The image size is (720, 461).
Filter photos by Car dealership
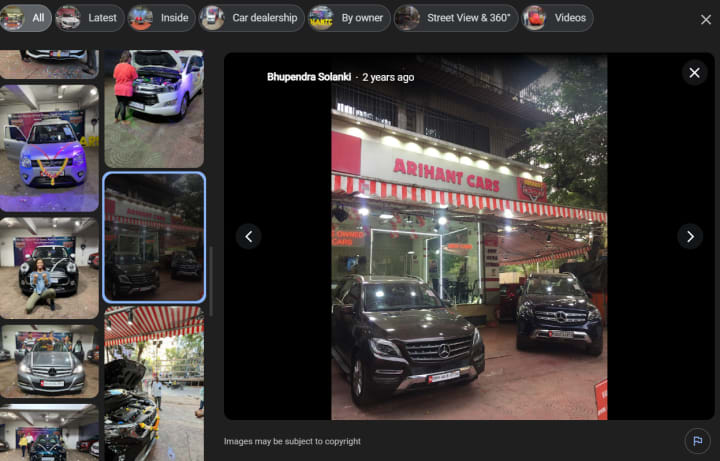click(252, 18)
